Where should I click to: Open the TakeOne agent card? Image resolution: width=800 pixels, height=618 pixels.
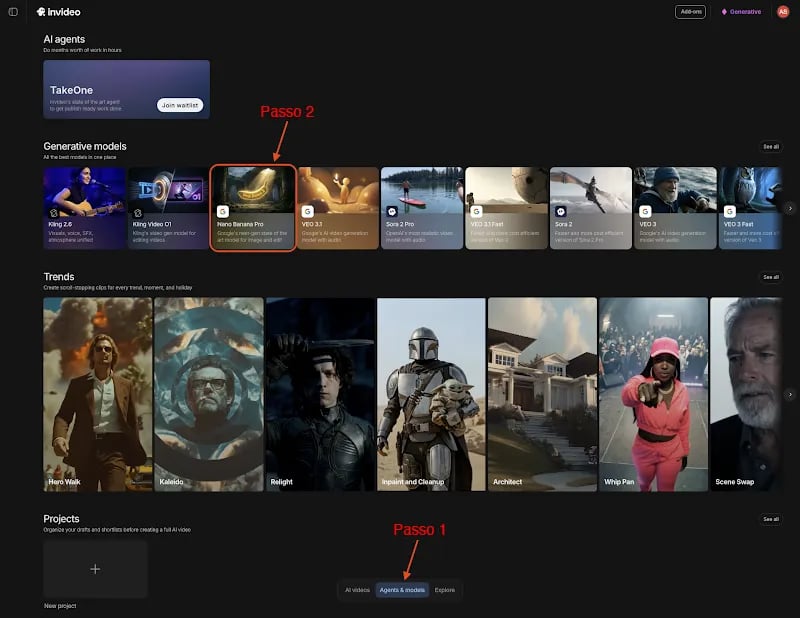(127, 89)
